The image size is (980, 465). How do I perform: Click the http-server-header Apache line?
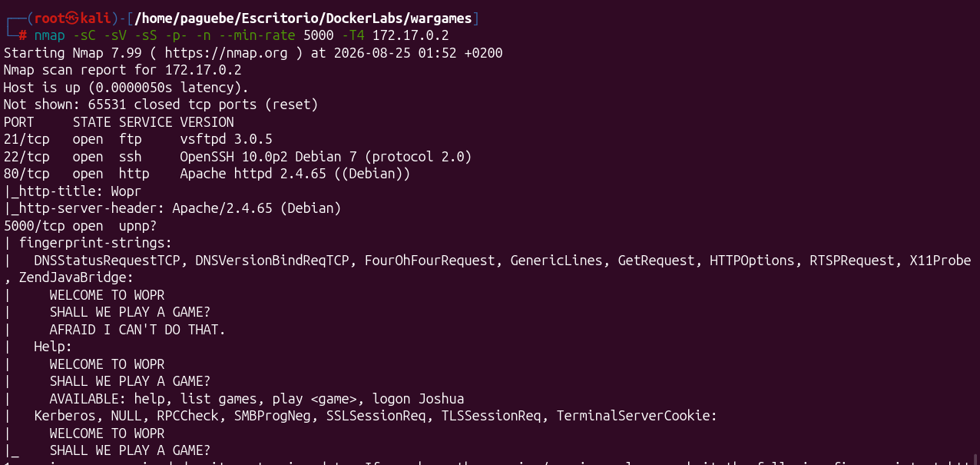(173, 208)
